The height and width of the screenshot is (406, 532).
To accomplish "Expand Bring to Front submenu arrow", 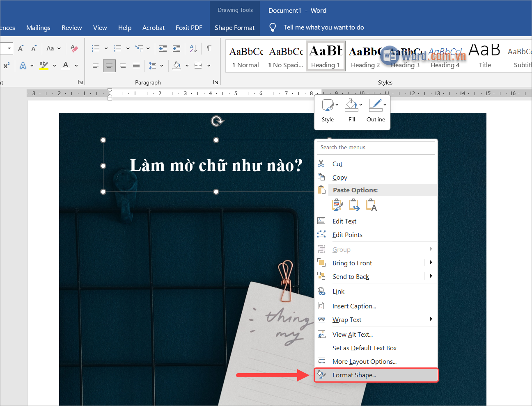I will pyautogui.click(x=431, y=262).
